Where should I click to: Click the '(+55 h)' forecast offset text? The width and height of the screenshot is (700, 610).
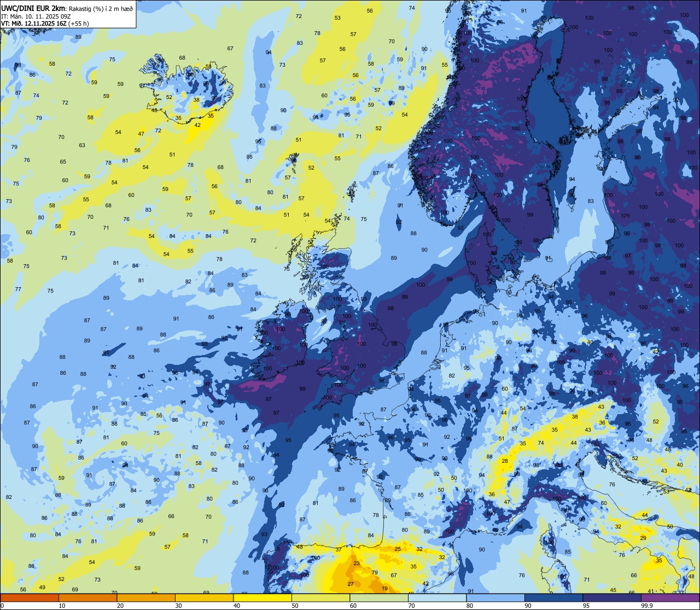pyautogui.click(x=79, y=24)
